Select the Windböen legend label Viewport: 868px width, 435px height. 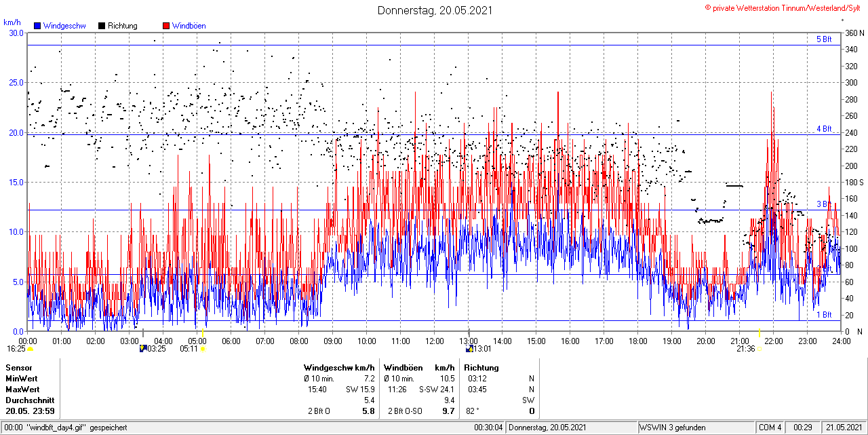point(189,26)
